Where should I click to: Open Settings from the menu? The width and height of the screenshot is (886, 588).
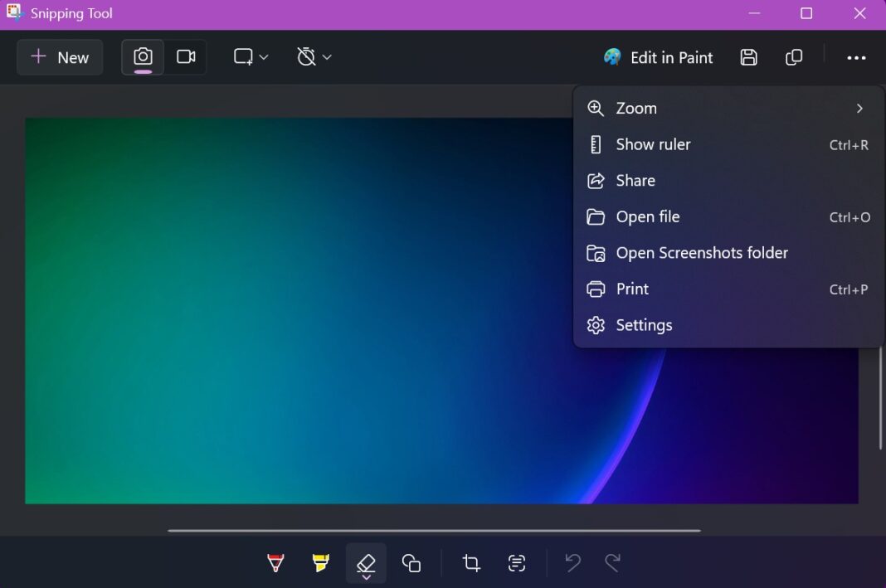(x=644, y=324)
